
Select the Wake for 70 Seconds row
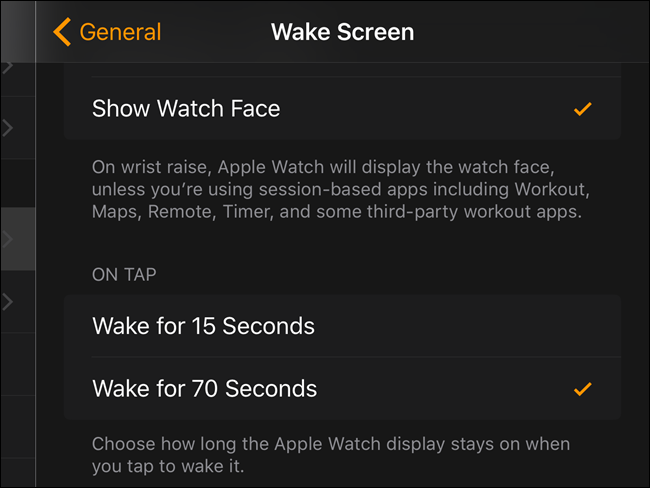342,388
